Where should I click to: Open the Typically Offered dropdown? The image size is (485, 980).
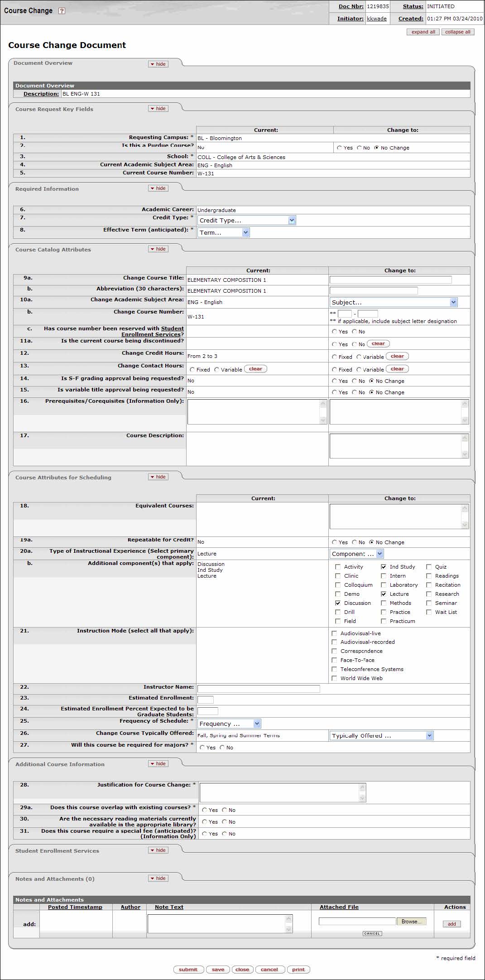381,736
